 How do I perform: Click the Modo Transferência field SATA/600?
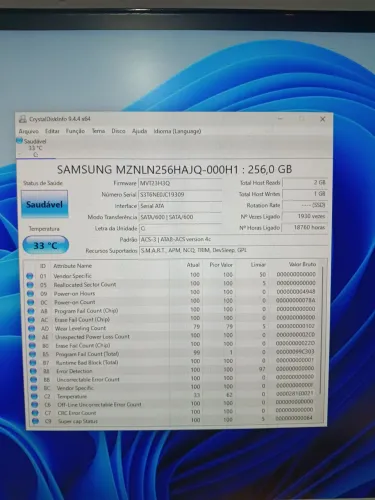(x=180, y=217)
